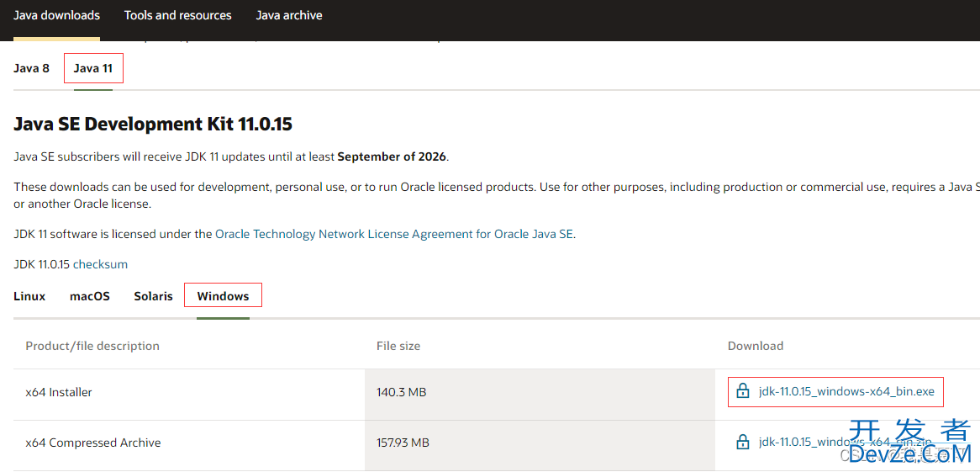Open the Oracle Technology Network License Agreement link
980x472 pixels.
[x=394, y=234]
